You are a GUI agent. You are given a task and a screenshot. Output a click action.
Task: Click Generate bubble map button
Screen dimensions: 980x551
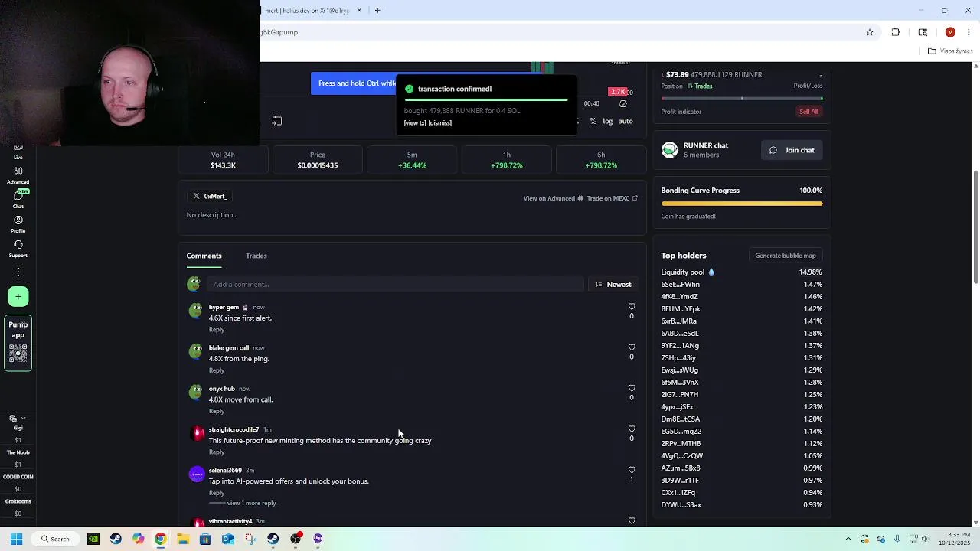coord(785,256)
